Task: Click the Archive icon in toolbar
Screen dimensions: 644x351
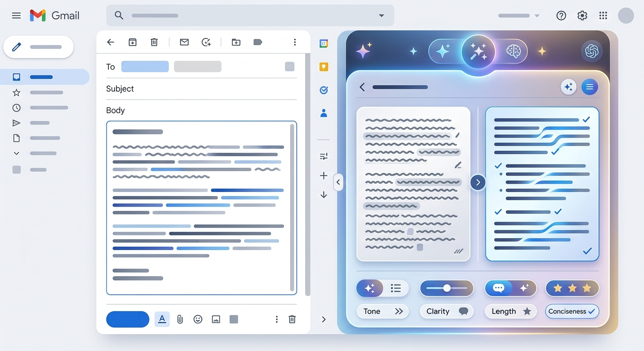Action: pos(133,42)
